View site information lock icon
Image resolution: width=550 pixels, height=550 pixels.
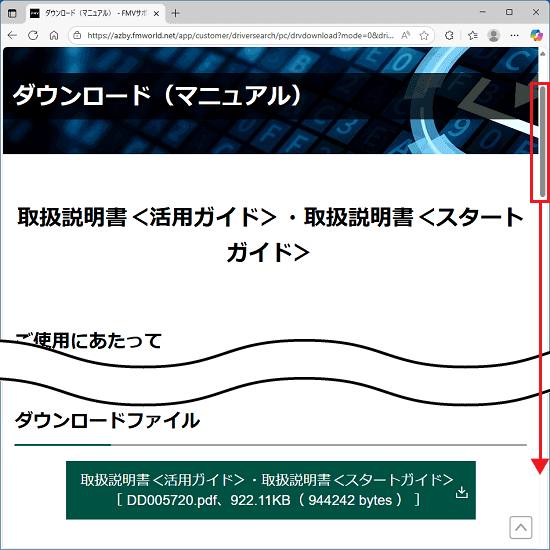[x=77, y=35]
